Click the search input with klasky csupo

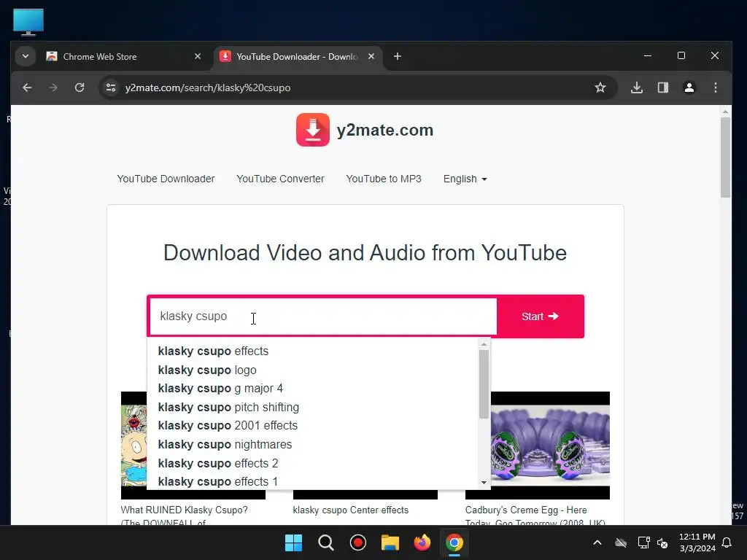pyautogui.click(x=323, y=316)
